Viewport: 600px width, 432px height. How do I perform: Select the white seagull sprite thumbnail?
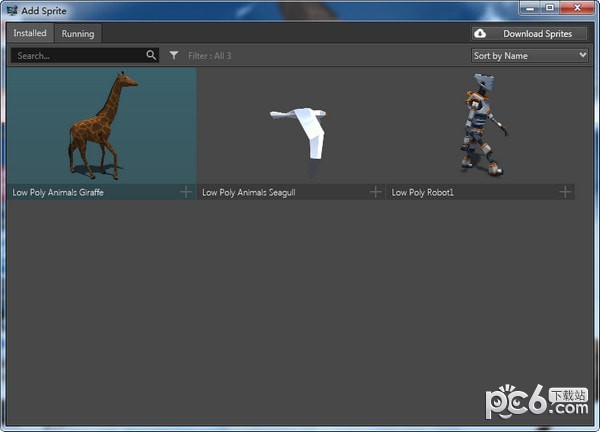pos(292,125)
